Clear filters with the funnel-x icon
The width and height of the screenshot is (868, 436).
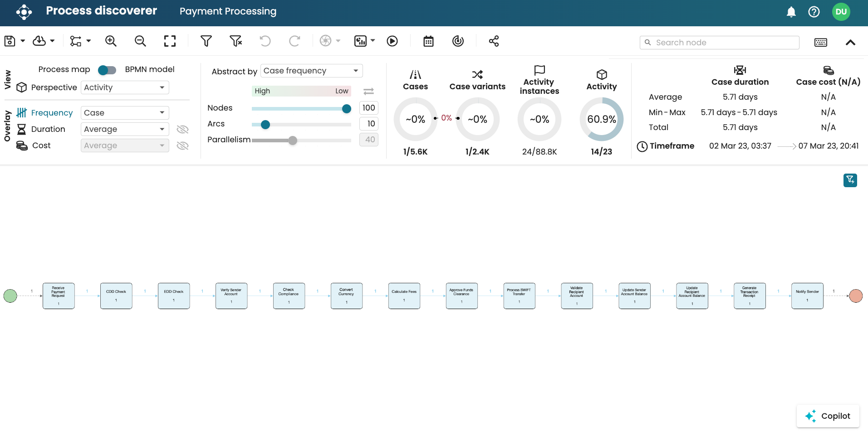[x=235, y=41]
